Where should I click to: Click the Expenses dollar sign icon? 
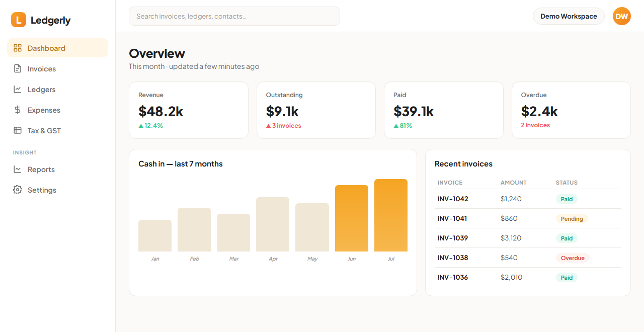click(x=18, y=110)
